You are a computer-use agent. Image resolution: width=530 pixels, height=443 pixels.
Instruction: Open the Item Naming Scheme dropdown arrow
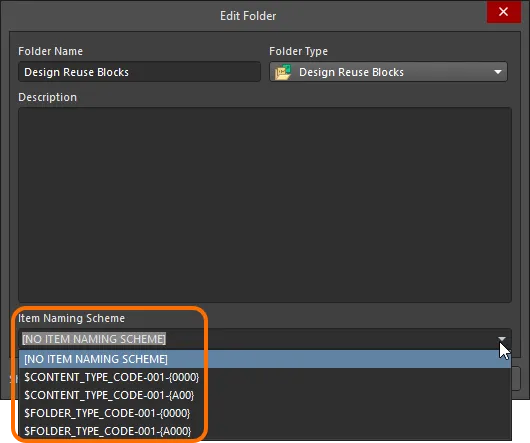(x=502, y=339)
